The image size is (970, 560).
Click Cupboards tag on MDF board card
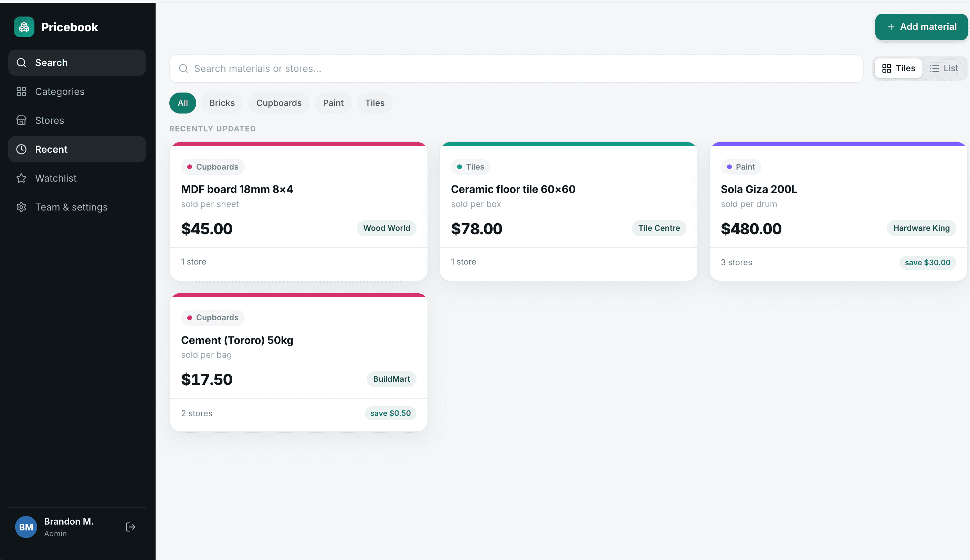click(213, 167)
